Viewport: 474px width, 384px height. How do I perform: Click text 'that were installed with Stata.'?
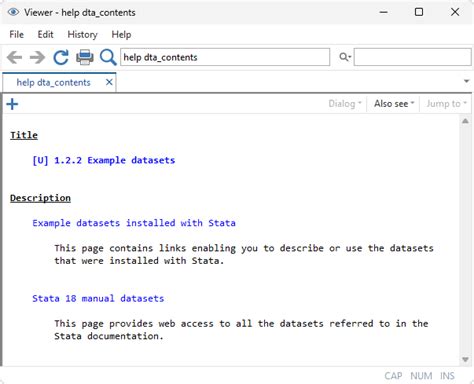[x=139, y=261]
